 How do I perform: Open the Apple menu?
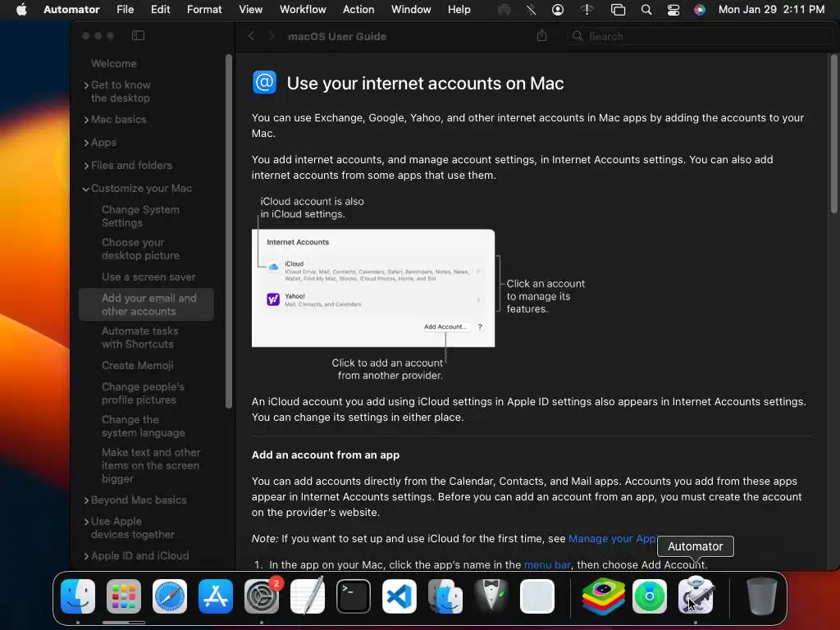(x=21, y=9)
